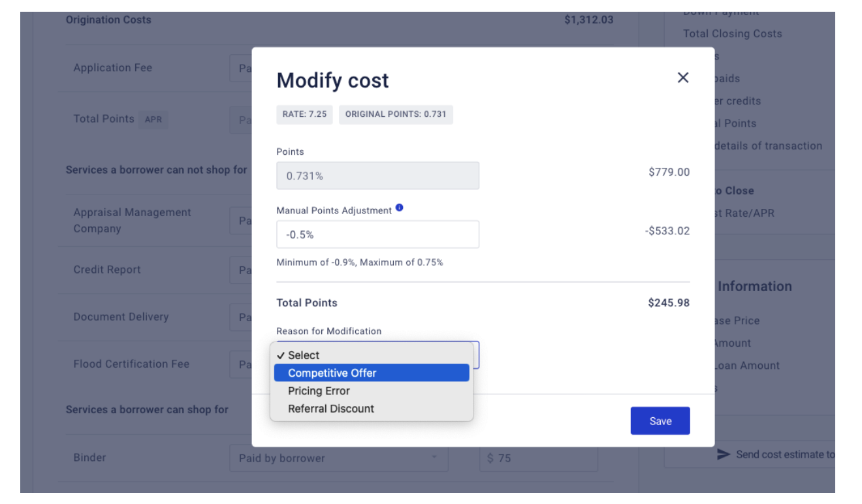
Task: Click the ORIGINAL POINTS: 0.731 badge
Action: [396, 114]
